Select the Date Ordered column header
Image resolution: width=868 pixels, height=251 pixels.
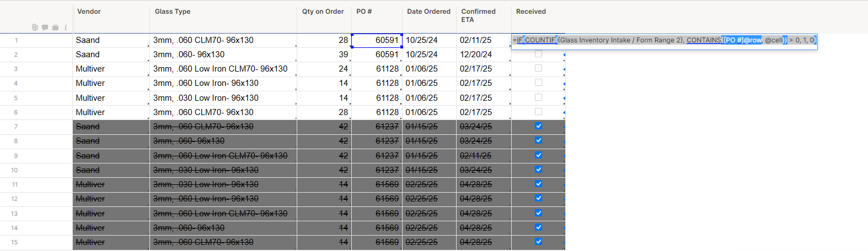pos(430,17)
